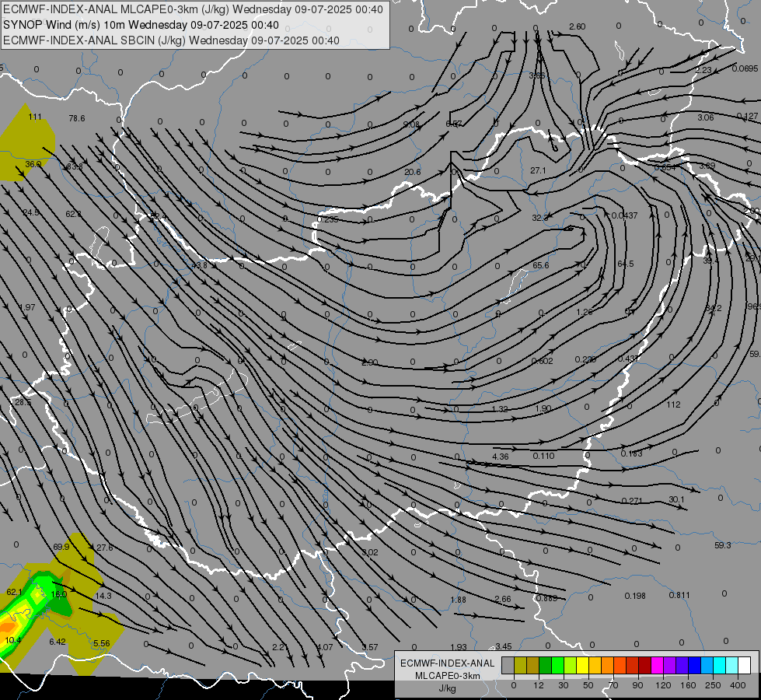This screenshot has height=700, width=761.
Task: Click the map value 83.8
Action: pyautogui.click(x=75, y=166)
